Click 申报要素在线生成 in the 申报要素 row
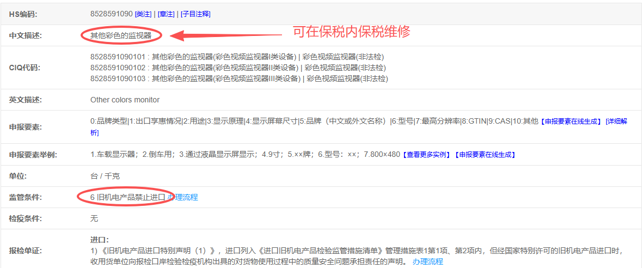 coord(572,121)
